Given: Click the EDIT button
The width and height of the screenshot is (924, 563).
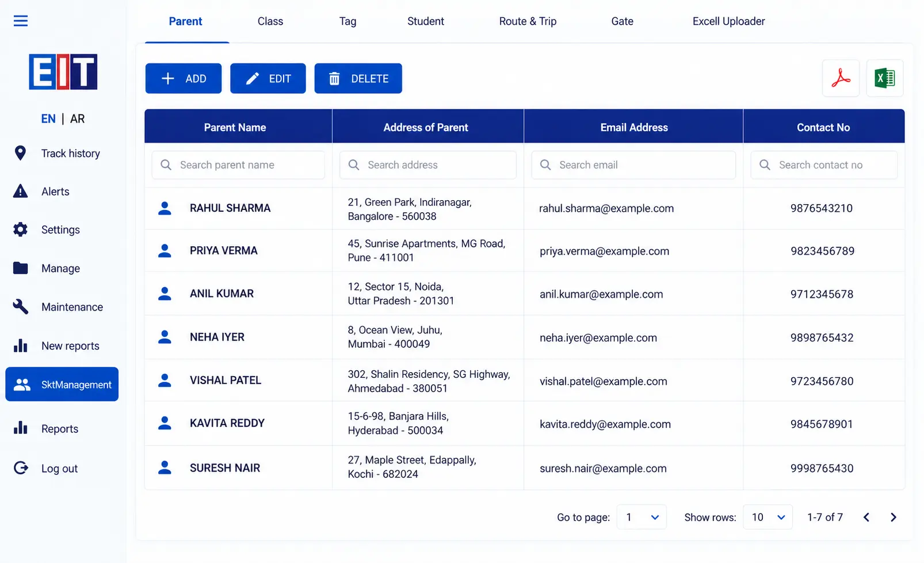Looking at the screenshot, I should click(268, 78).
